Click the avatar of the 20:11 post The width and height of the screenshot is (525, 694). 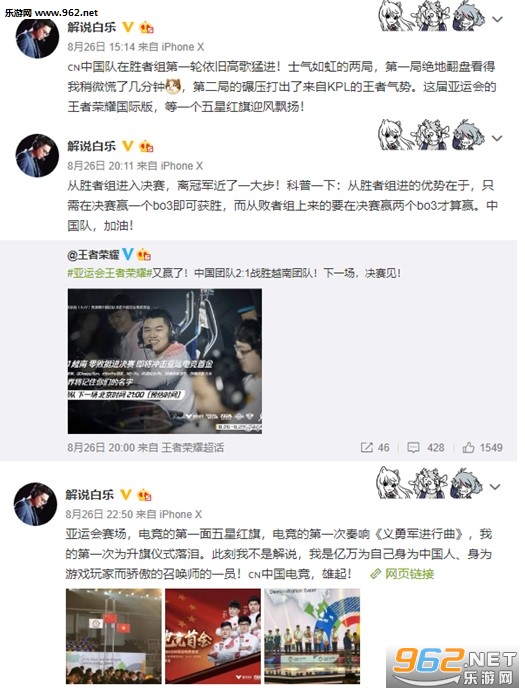pyautogui.click(x=37, y=156)
